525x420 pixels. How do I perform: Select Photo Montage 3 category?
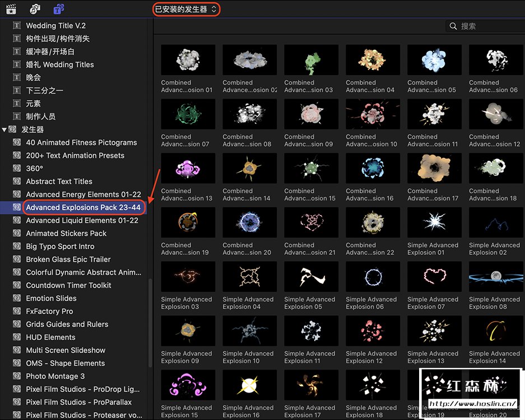tap(73, 376)
